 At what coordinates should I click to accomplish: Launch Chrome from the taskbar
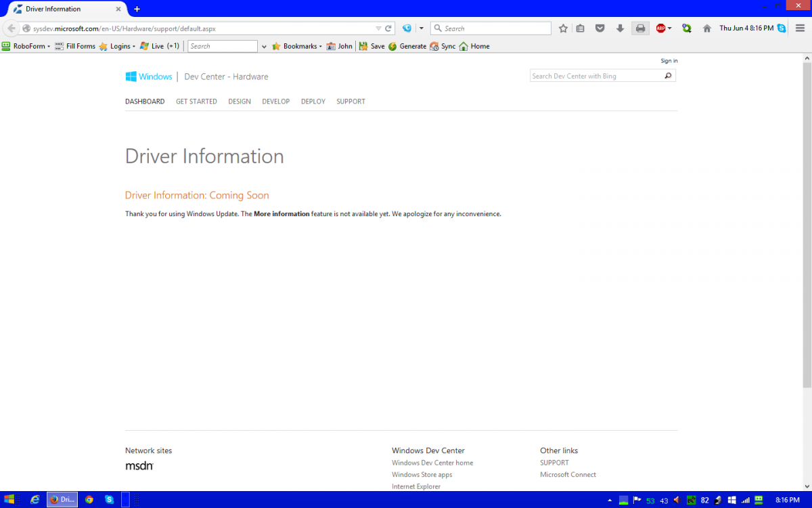89,500
